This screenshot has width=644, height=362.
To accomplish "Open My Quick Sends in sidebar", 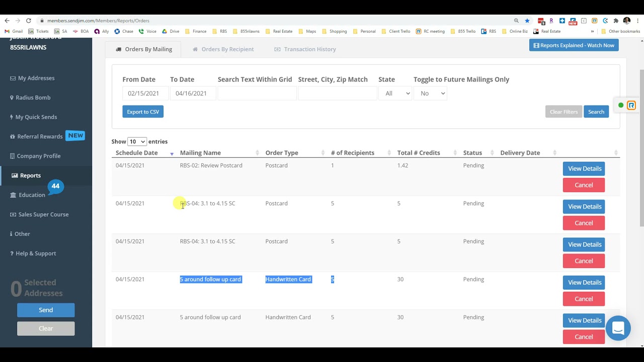I will click(33, 117).
